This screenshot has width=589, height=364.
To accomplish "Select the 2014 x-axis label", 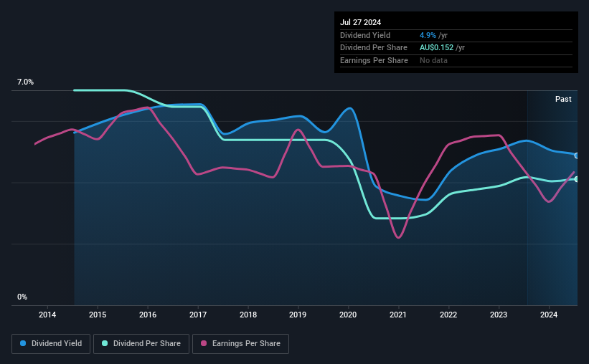I will [x=47, y=315].
